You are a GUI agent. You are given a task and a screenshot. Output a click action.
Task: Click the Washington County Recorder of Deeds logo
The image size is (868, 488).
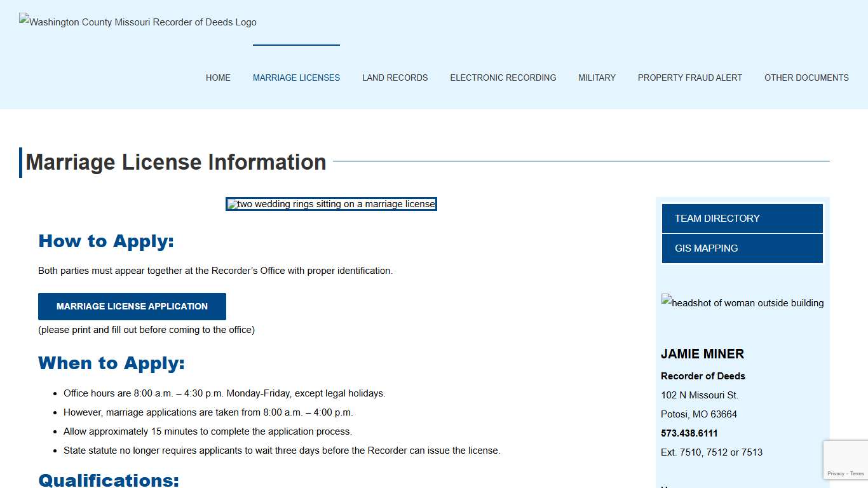(137, 22)
